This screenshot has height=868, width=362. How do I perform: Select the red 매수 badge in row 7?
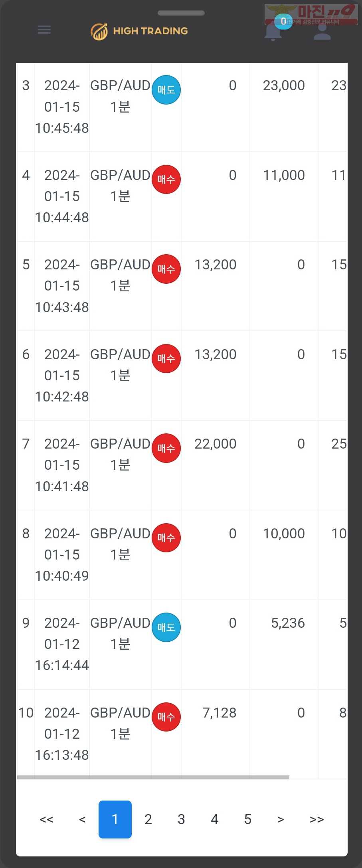166,448
